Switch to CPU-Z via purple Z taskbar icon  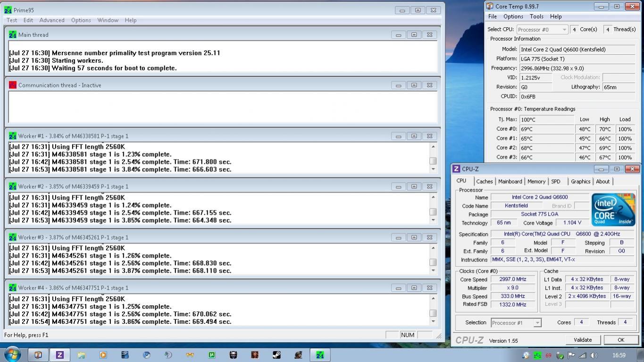pyautogui.click(x=60, y=355)
